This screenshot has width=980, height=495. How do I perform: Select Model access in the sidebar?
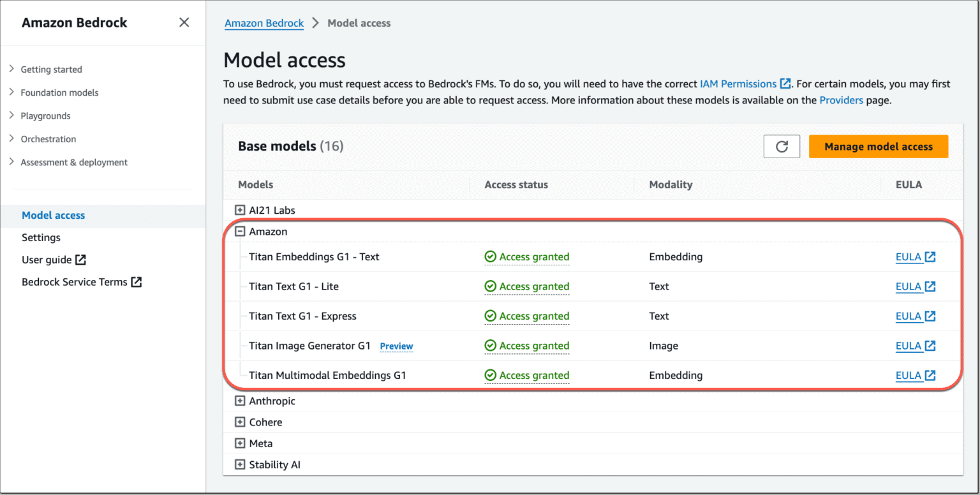click(53, 215)
